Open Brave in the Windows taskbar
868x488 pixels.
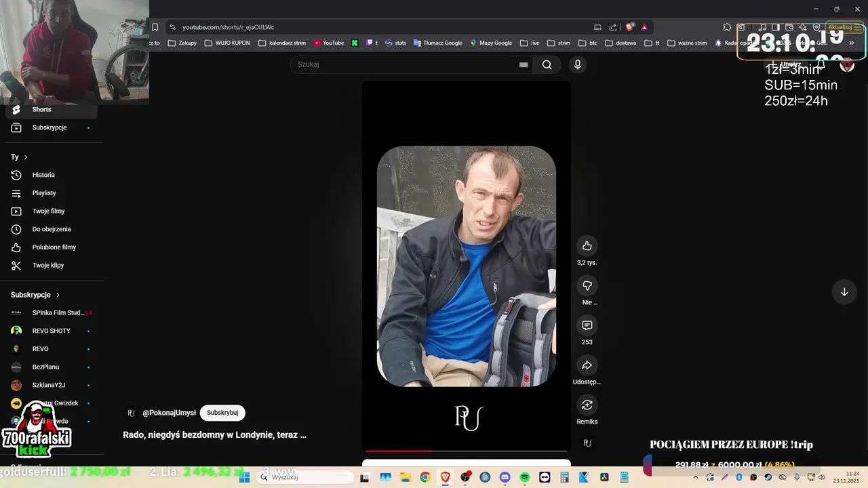point(446,477)
